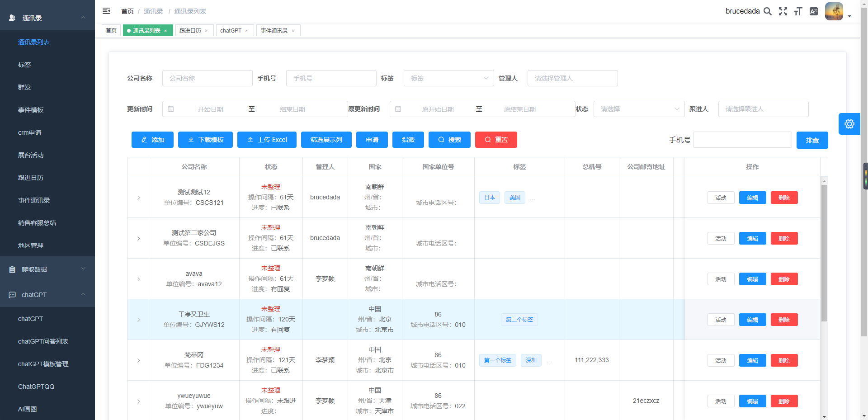The image size is (868, 420).
Task: Close the 跟进日历 tab
Action: [206, 31]
